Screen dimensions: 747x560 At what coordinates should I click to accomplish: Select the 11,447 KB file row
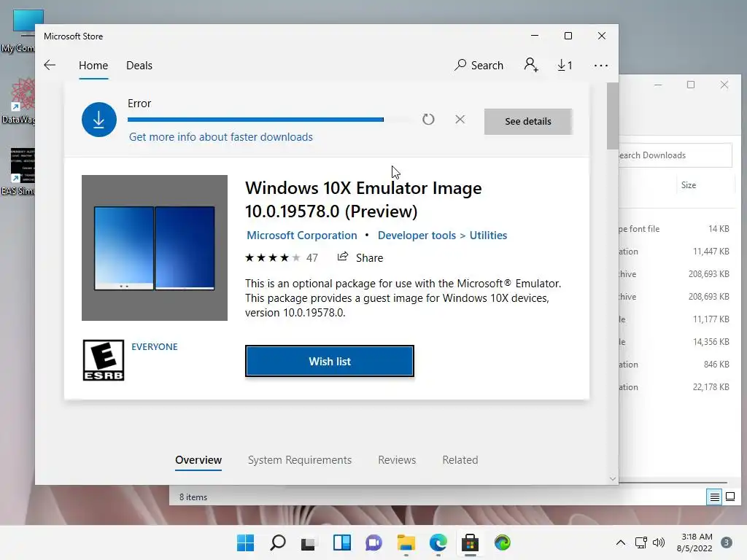pos(676,252)
